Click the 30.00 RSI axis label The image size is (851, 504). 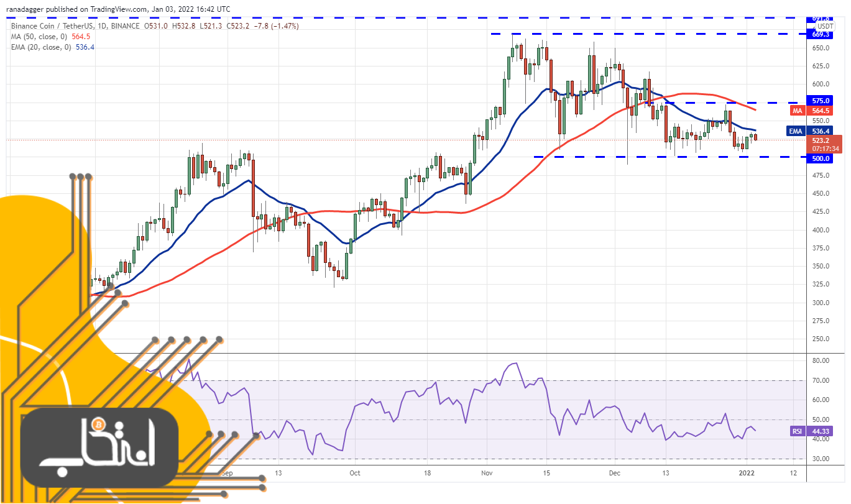821,459
